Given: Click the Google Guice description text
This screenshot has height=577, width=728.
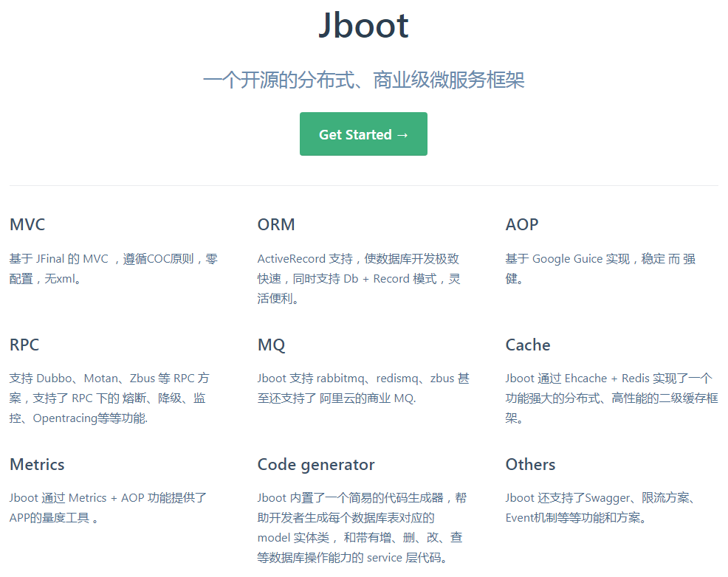Looking at the screenshot, I should (x=600, y=269).
